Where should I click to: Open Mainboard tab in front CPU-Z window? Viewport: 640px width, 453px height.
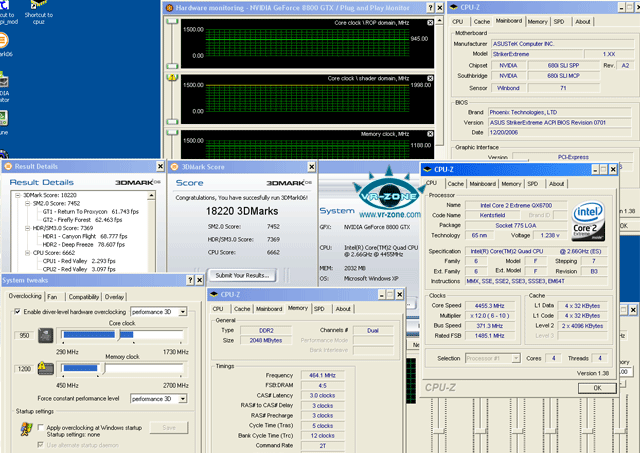pos(482,184)
